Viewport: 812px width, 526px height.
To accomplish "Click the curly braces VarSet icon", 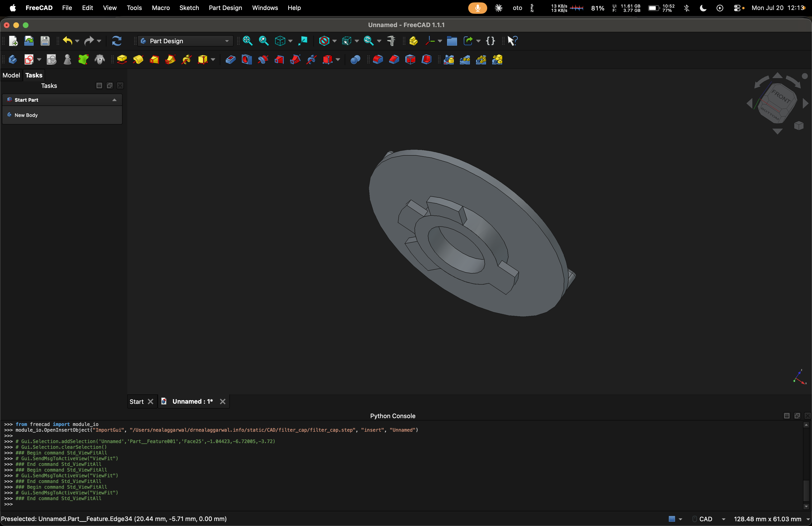I will [x=490, y=41].
